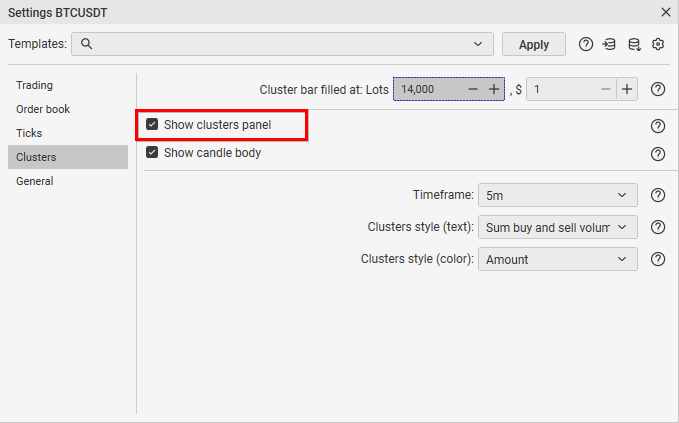Click the search magnifier in Templates
The height and width of the screenshot is (423, 679).
pos(86,44)
